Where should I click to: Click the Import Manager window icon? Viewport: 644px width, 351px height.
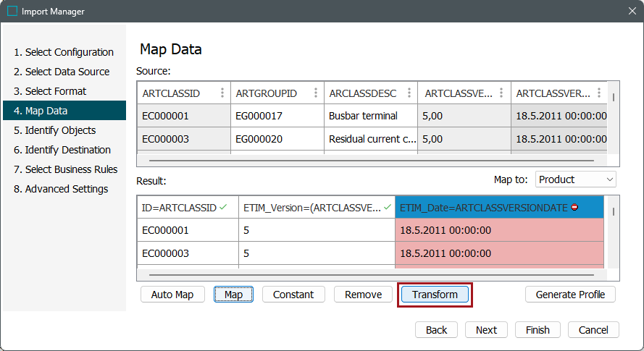12,11
